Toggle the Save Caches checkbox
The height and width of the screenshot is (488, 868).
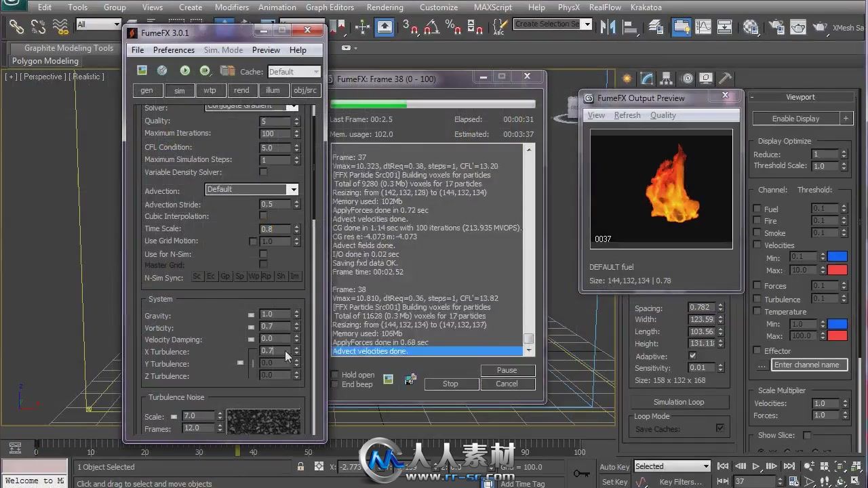click(720, 428)
